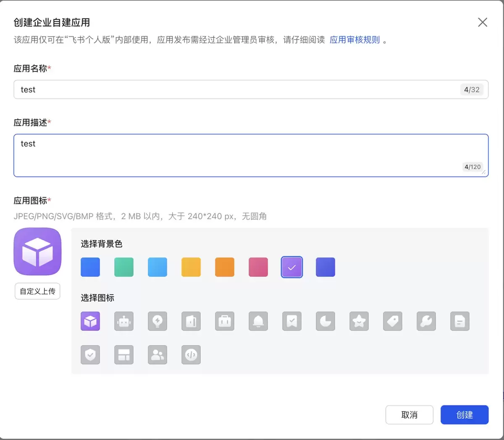Image resolution: width=504 pixels, height=440 pixels.
Task: Pick the yellow background color
Action: click(x=191, y=267)
